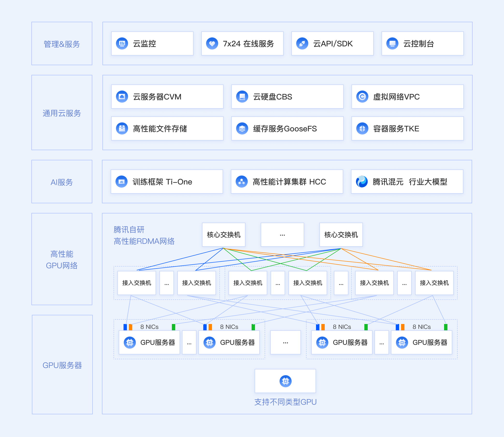Click the ellipsis box between GPU server groups

point(285,342)
